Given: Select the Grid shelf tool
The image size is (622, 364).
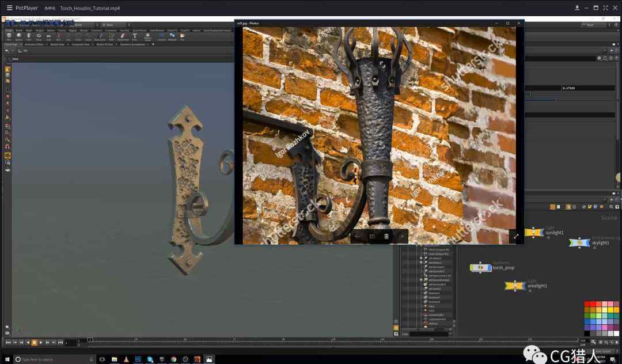Looking at the screenshot, I should pos(48,36).
